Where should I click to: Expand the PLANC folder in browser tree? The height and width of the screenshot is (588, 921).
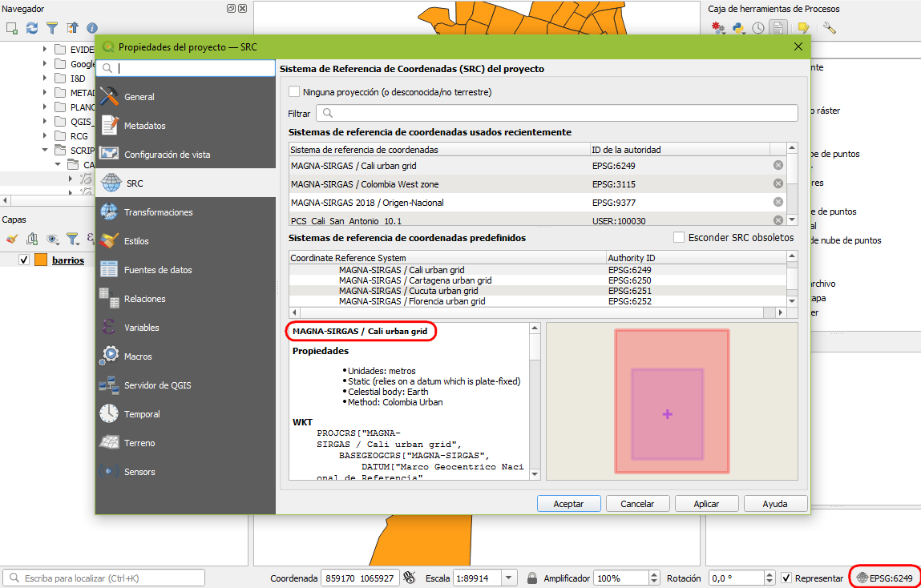(45, 107)
